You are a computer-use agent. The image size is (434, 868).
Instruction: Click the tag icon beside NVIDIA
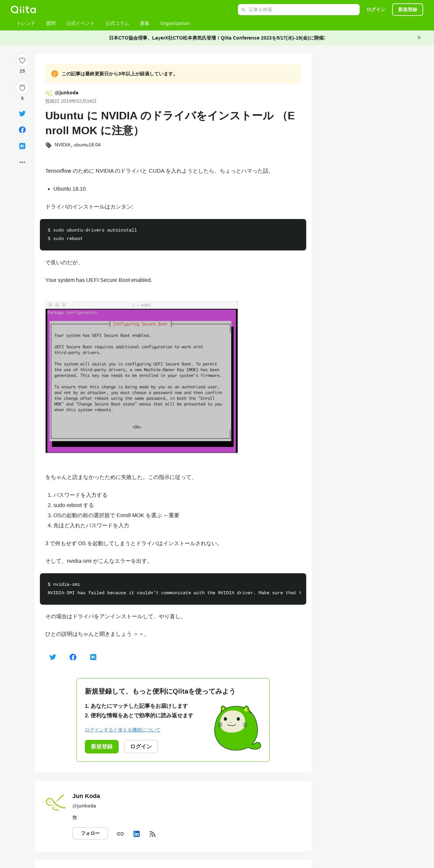point(49,145)
